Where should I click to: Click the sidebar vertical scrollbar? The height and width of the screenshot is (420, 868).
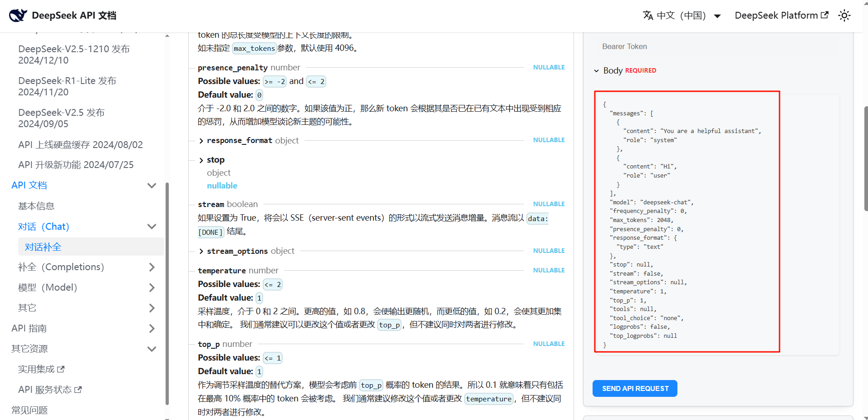point(167,293)
